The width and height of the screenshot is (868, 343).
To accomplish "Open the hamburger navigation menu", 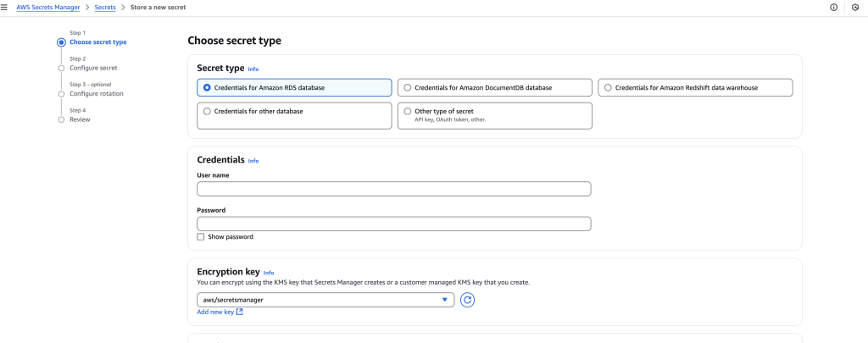I will (6, 7).
